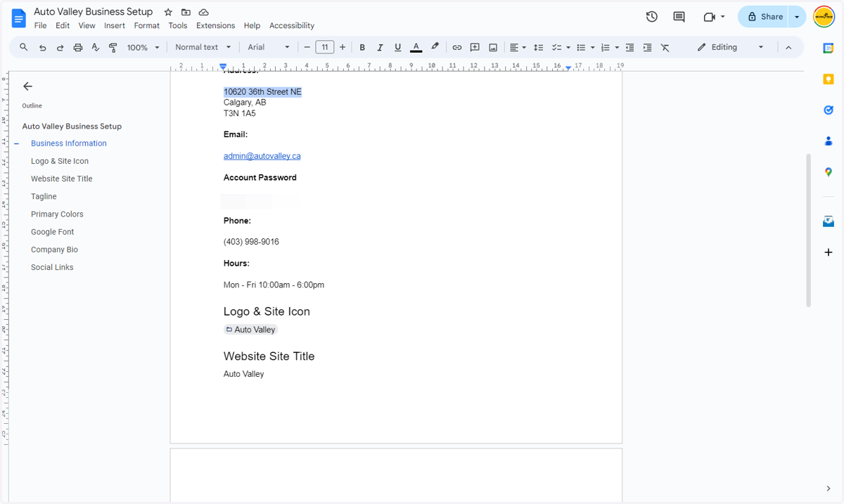The image size is (844, 504).
Task: Star the Auto Valley Business Setup document
Action: coord(168,13)
